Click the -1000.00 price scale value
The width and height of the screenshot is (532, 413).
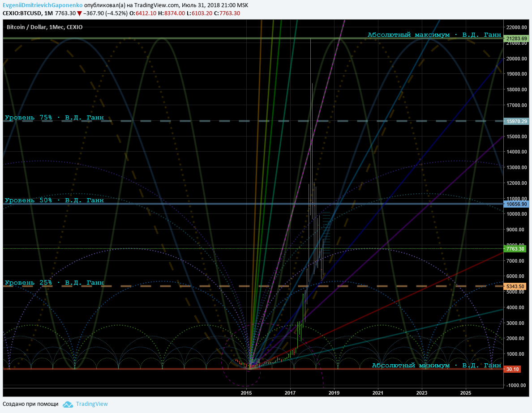[x=517, y=385]
